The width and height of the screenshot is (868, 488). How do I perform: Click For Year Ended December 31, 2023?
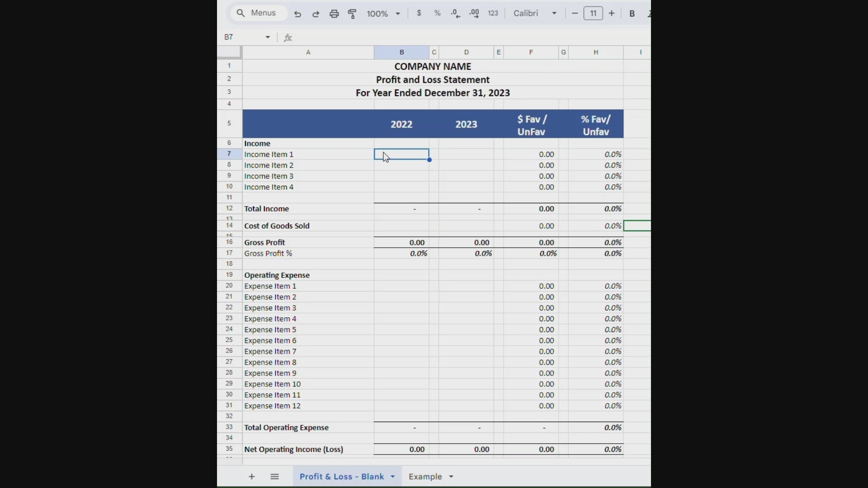pyautogui.click(x=433, y=93)
